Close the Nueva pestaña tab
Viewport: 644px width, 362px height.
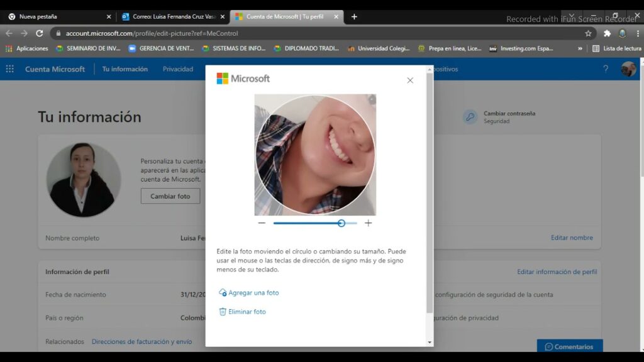pos(109,17)
